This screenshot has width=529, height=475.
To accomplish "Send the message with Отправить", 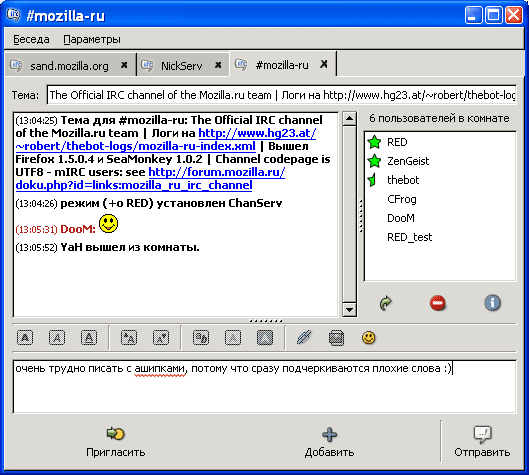I will click(x=482, y=442).
